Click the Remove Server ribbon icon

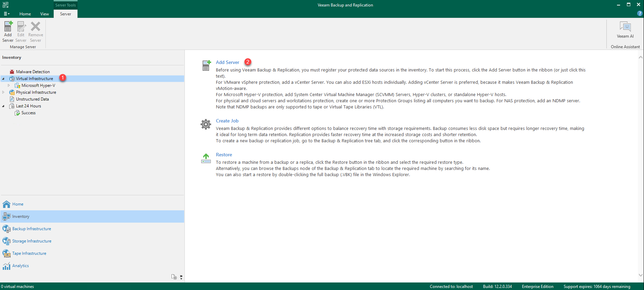36,27
